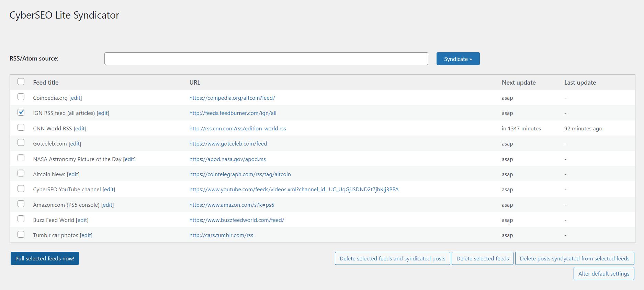Open the apod.nasa.gov/apod.rss URL
644x290 pixels.
tap(227, 159)
